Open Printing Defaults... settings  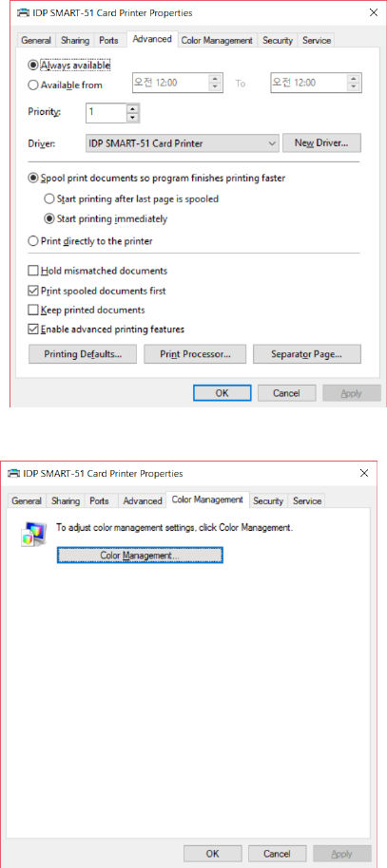point(83,353)
